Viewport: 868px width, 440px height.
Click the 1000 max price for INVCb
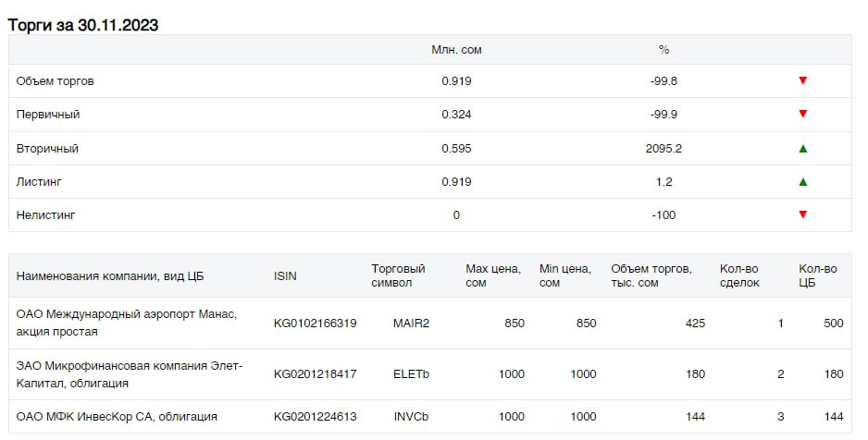pos(511,417)
